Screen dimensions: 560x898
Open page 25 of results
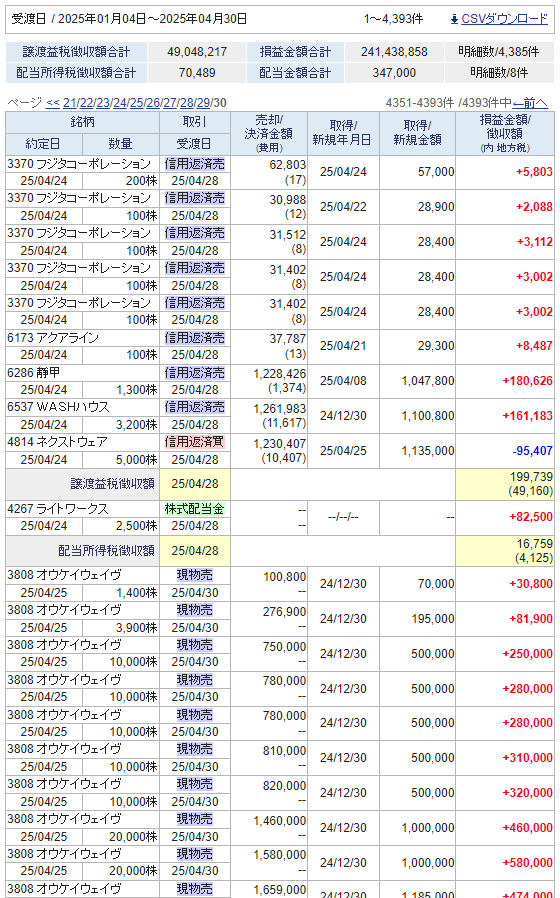point(136,103)
